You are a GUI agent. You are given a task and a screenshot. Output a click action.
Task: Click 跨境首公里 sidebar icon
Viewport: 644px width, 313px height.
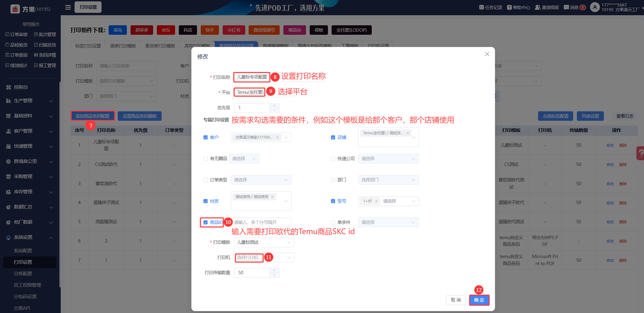click(8, 161)
